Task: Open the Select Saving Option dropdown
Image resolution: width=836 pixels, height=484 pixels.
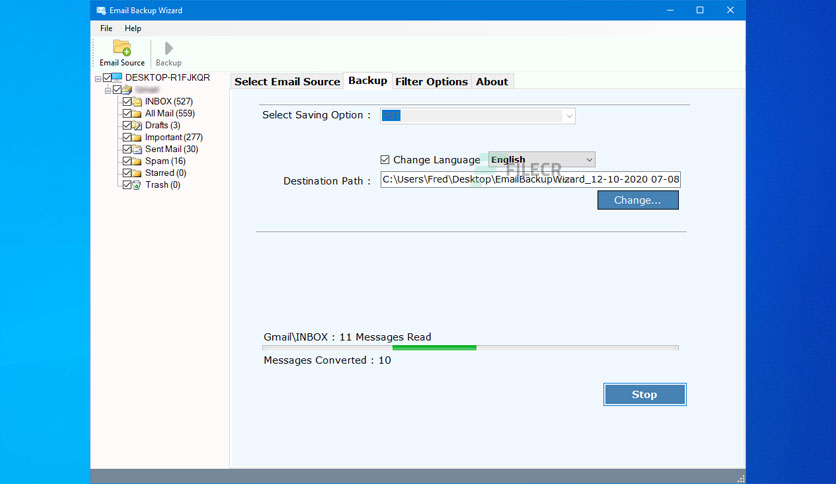Action: pos(478,116)
